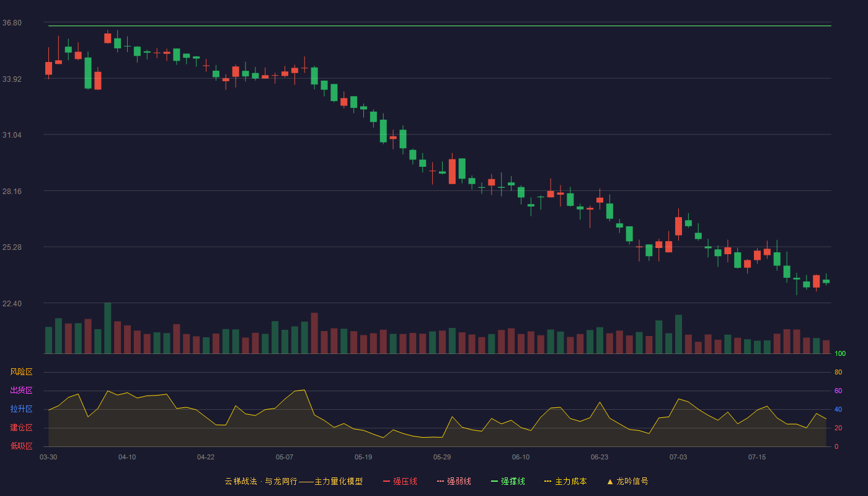Click the green line marker before 强撑线
Screen dimensions: 868x496
[x=494, y=481]
